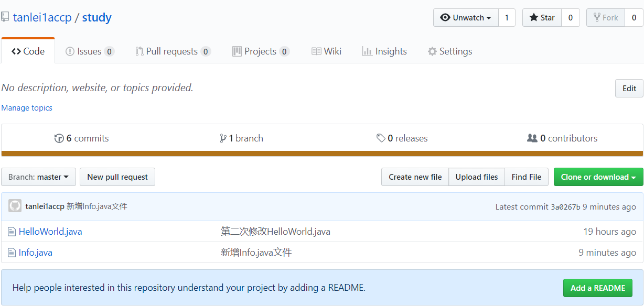Click the Add a README button
Image resolution: width=644 pixels, height=306 pixels.
(x=598, y=288)
